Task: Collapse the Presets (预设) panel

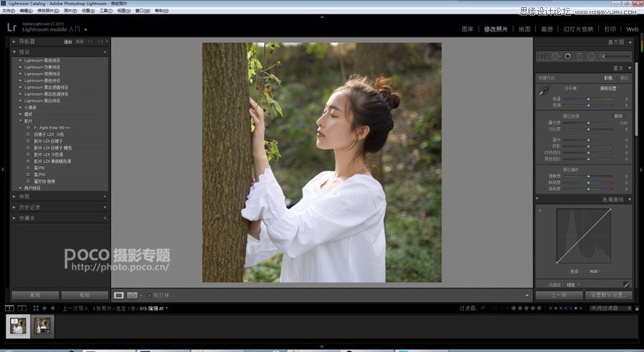Action: click(x=14, y=52)
